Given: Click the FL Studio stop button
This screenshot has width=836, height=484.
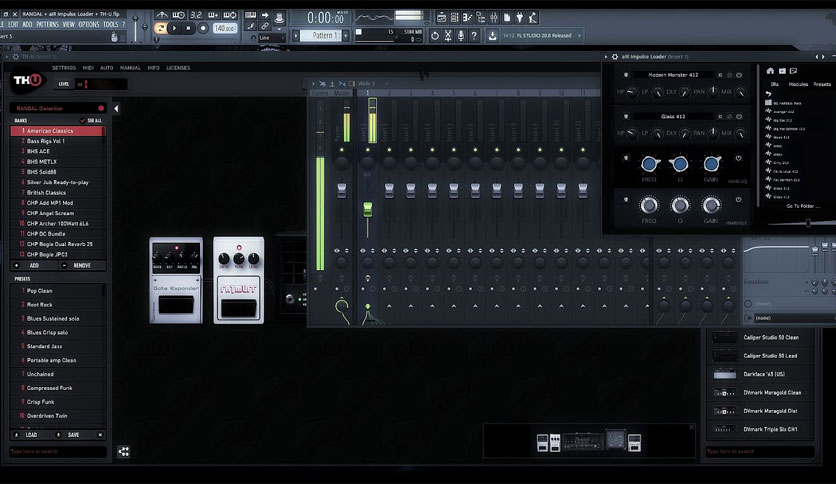Looking at the screenshot, I should [x=188, y=28].
